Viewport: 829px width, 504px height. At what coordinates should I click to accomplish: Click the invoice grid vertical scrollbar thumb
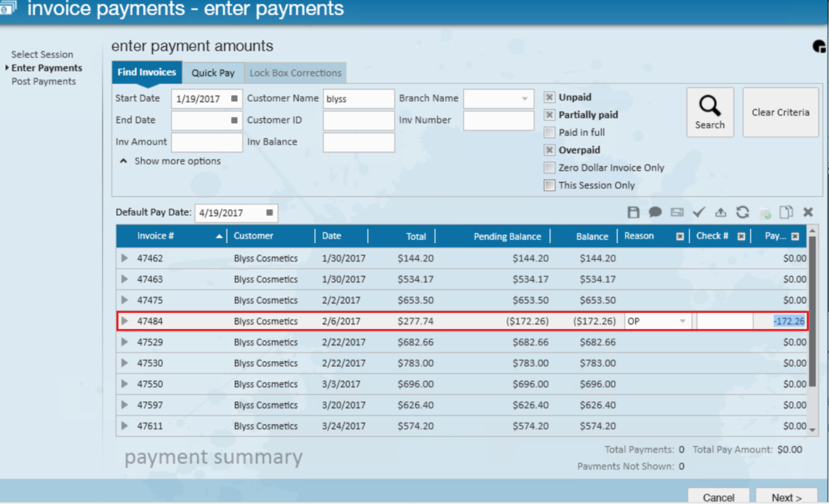(x=812, y=311)
